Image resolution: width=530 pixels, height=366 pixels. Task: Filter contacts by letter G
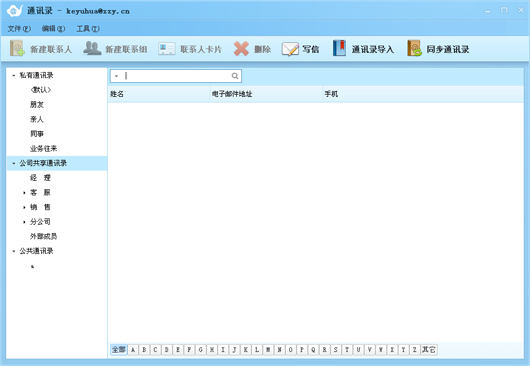pyautogui.click(x=200, y=349)
